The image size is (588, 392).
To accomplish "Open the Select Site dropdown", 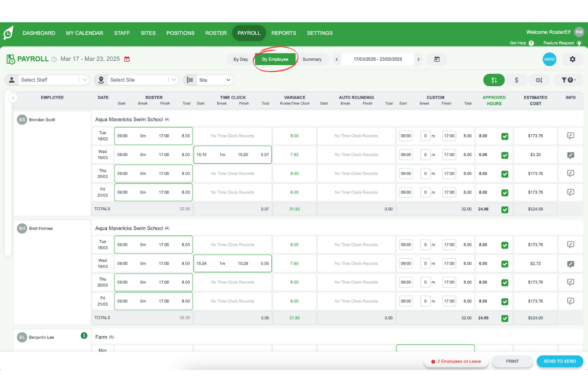I will (136, 79).
